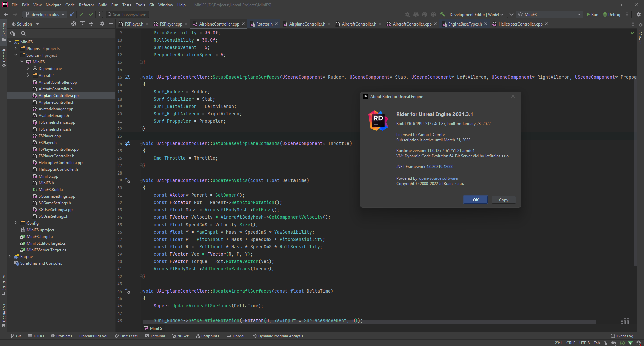Open IDE settings gear at top right
Image resolution: width=644 pixels, height=346 pixels.
(x=639, y=14)
